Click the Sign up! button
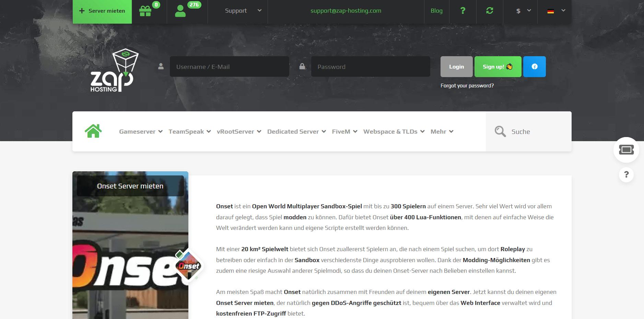 click(498, 66)
